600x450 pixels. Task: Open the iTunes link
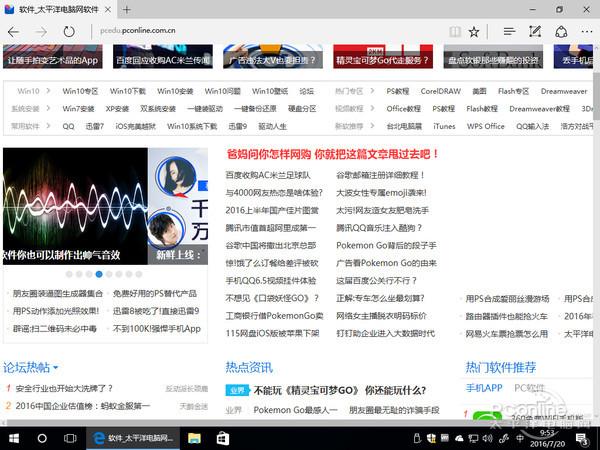444,126
